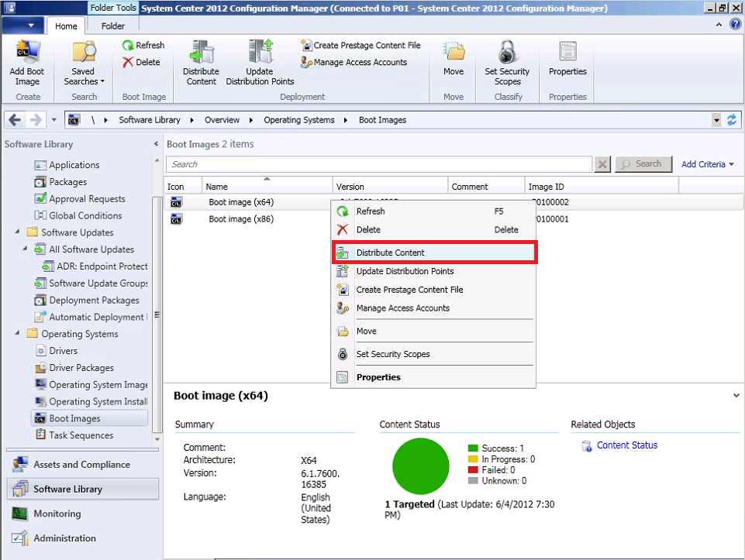Choose Move from the context menu
This screenshot has height=560, width=745.
coord(433,331)
